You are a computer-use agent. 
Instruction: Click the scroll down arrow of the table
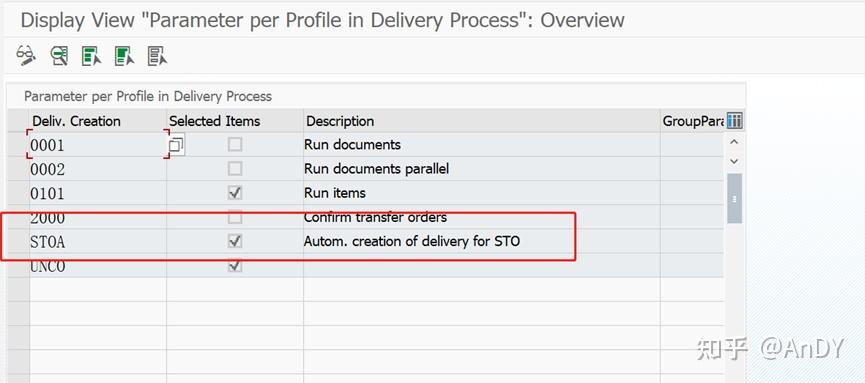tap(734, 162)
